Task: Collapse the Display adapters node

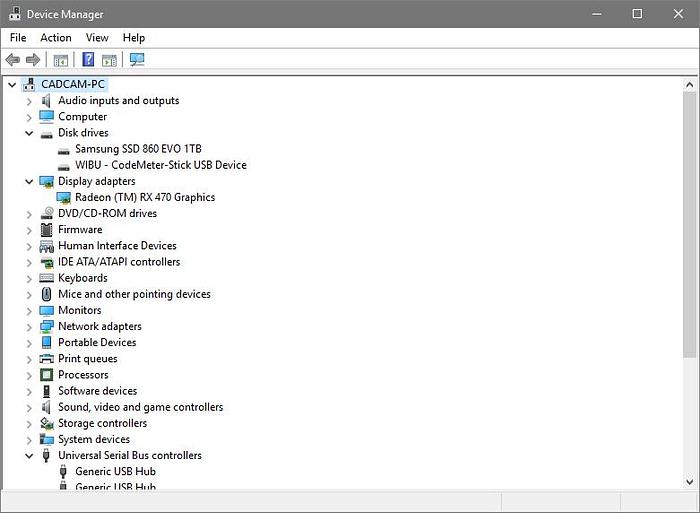Action: coord(29,181)
